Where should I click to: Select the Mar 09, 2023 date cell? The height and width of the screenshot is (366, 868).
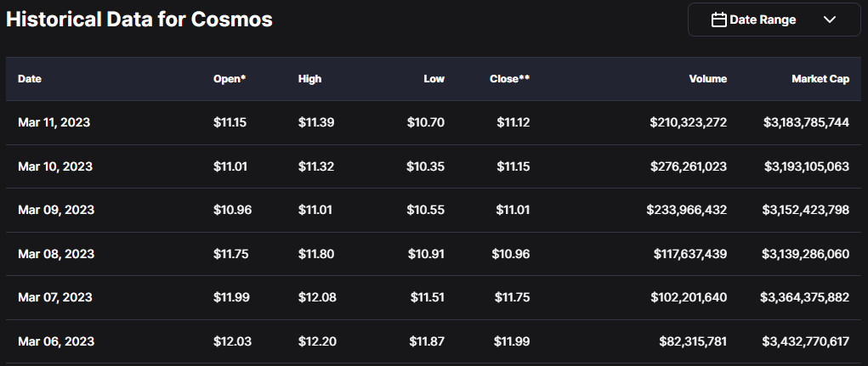[x=55, y=210]
